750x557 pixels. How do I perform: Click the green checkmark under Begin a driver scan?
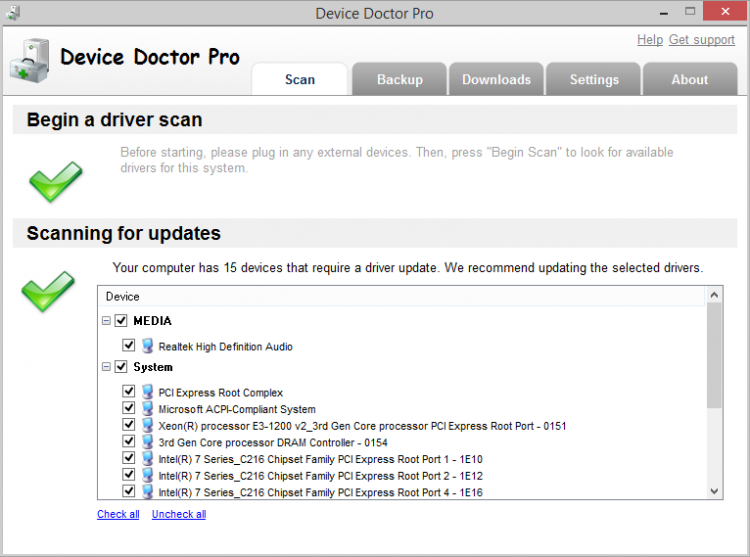(55, 182)
